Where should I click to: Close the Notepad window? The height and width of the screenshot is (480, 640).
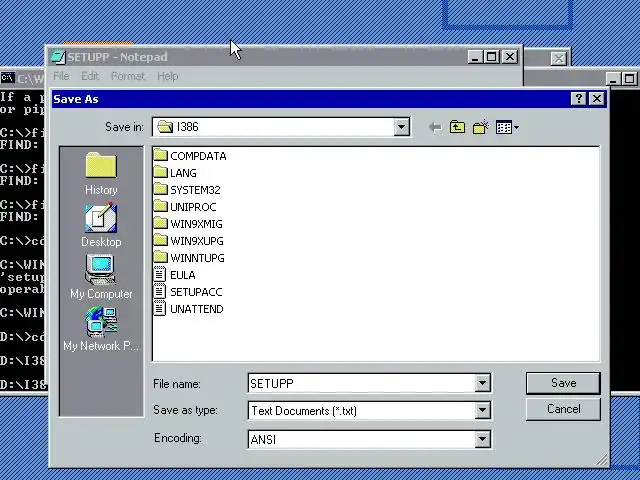click(x=510, y=57)
